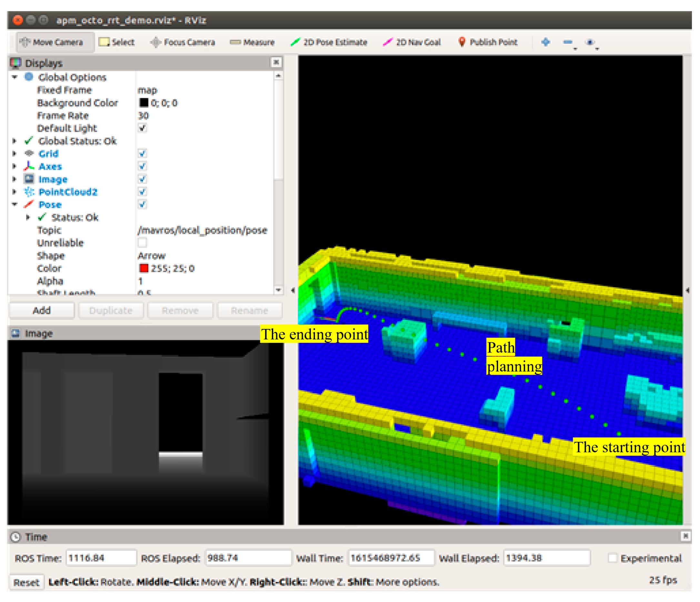Viewport: 700px width, 602px height.
Task: Click the minus remove-tool icon
Action: [x=567, y=42]
